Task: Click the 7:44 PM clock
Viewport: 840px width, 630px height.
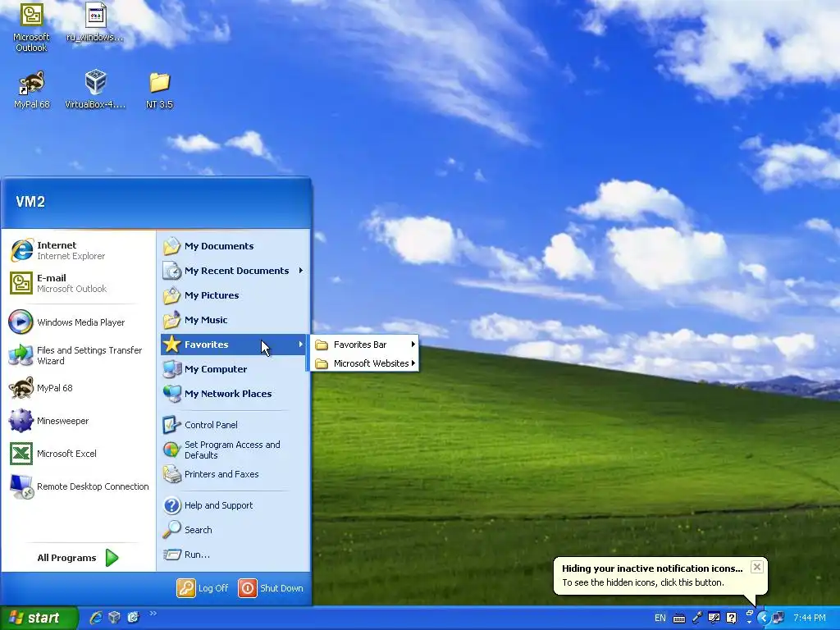Action: pos(810,619)
